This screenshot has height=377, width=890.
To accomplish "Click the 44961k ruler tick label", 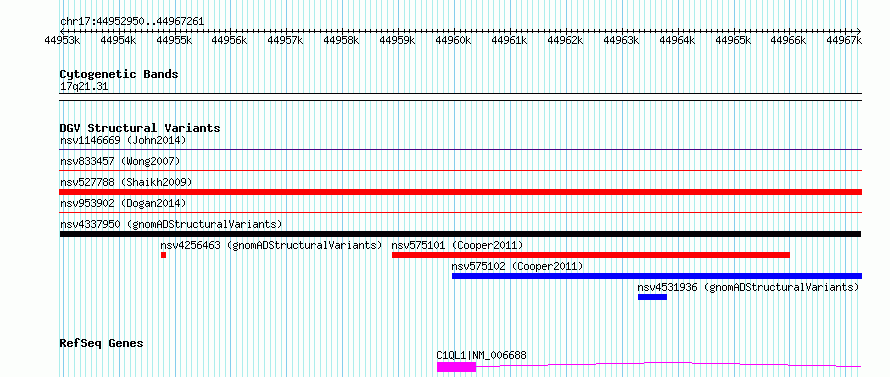I will 509,40.
